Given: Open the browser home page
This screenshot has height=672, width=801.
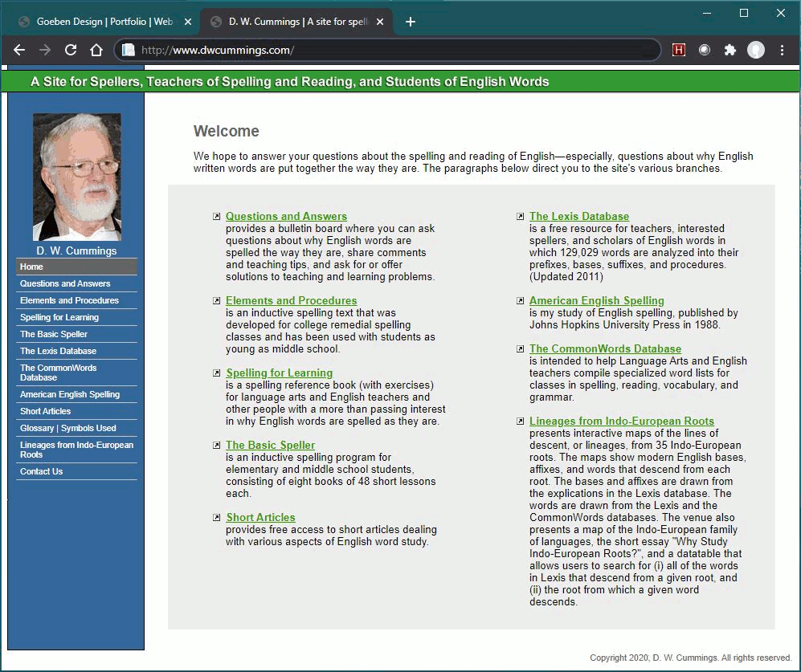Looking at the screenshot, I should point(96,50).
